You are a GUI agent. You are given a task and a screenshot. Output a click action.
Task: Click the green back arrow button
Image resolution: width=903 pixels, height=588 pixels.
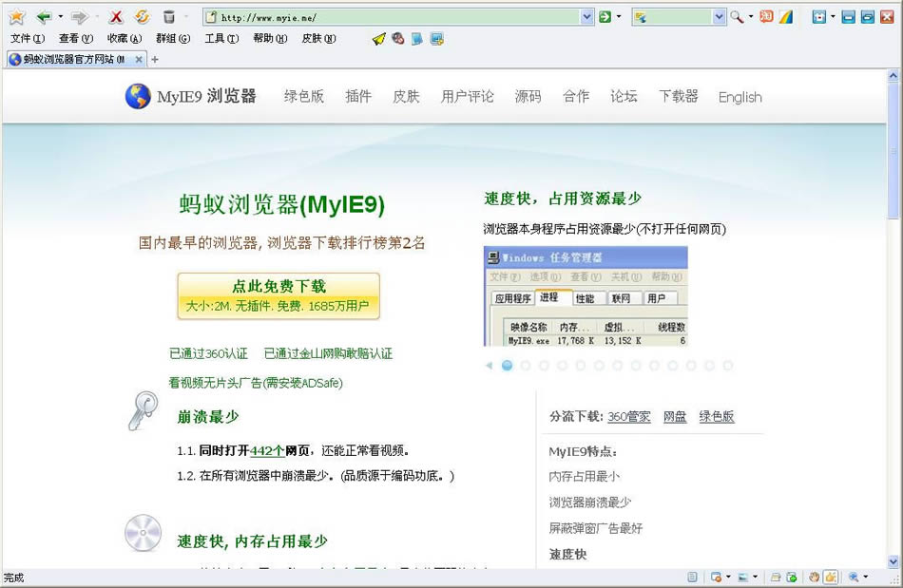[x=44, y=17]
